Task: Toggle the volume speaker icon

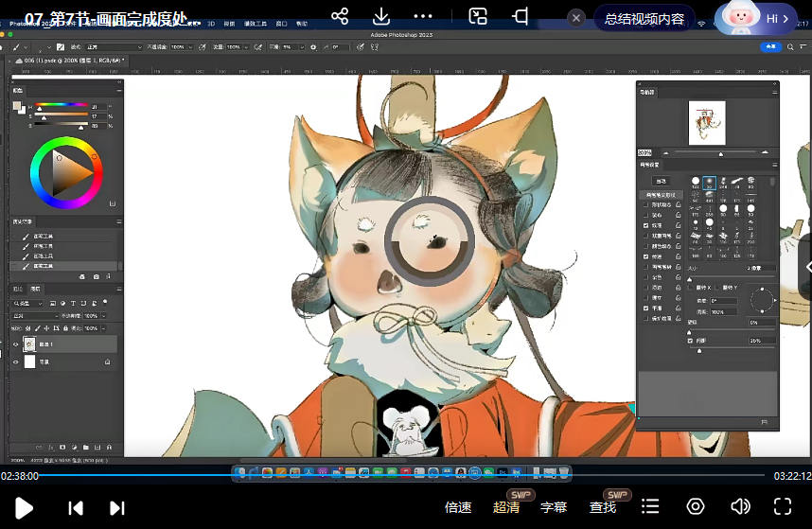Action: 740,506
